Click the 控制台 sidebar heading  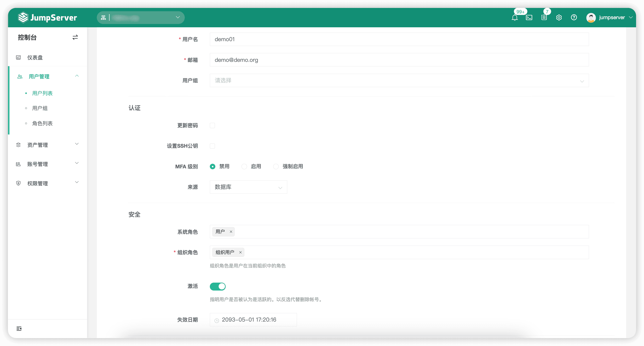tap(27, 37)
